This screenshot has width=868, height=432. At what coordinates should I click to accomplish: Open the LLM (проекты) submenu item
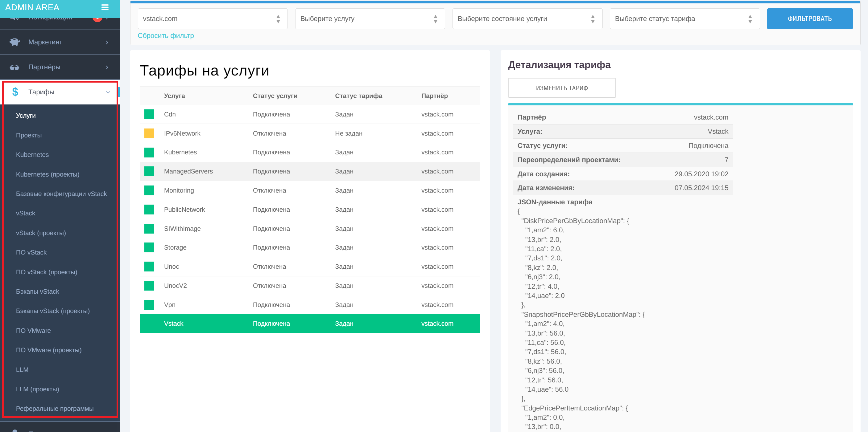[x=37, y=389]
